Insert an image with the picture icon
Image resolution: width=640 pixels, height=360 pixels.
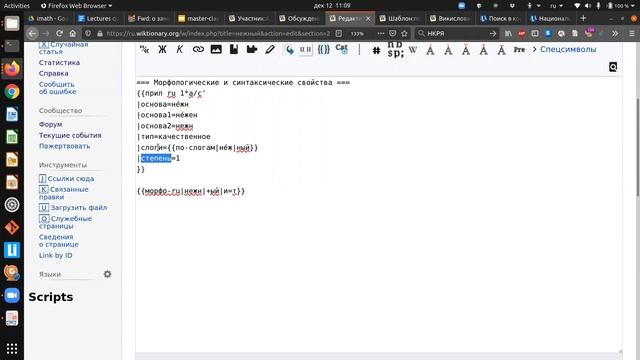tap(216, 49)
